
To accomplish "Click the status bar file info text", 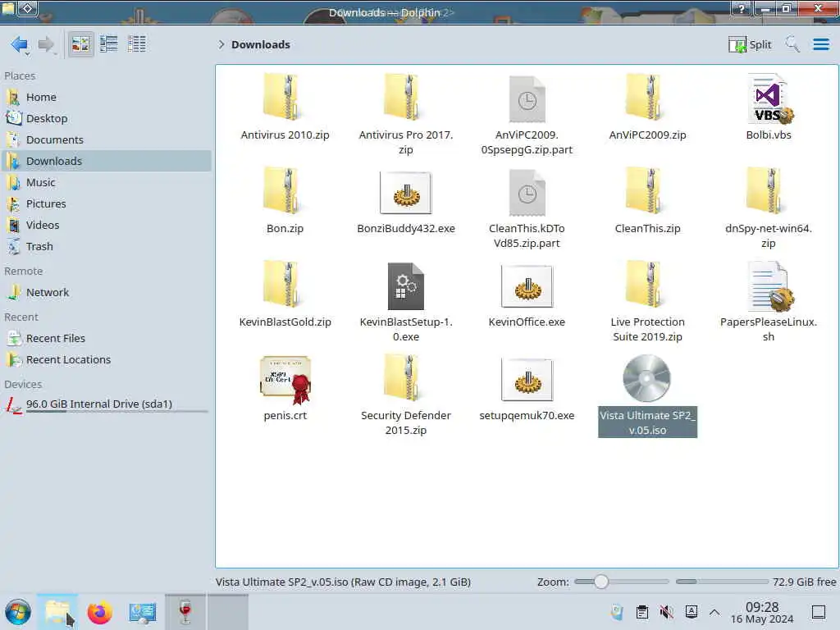I will click(343, 582).
